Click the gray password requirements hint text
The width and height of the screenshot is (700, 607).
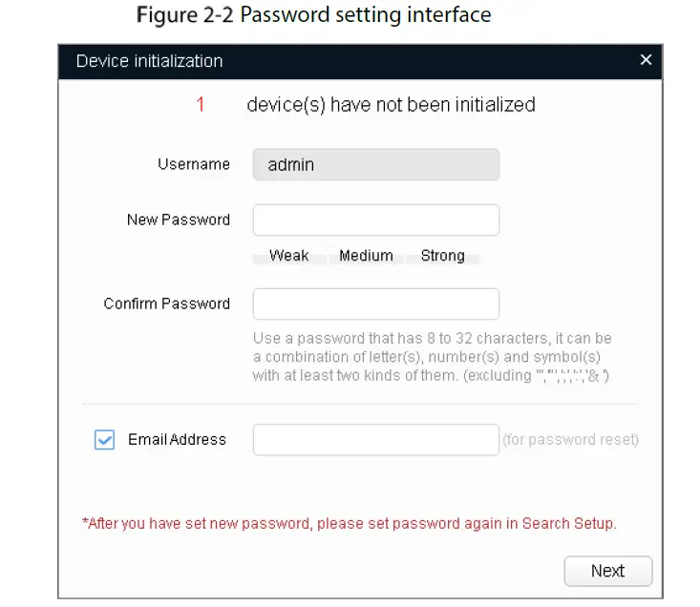[x=432, y=357]
